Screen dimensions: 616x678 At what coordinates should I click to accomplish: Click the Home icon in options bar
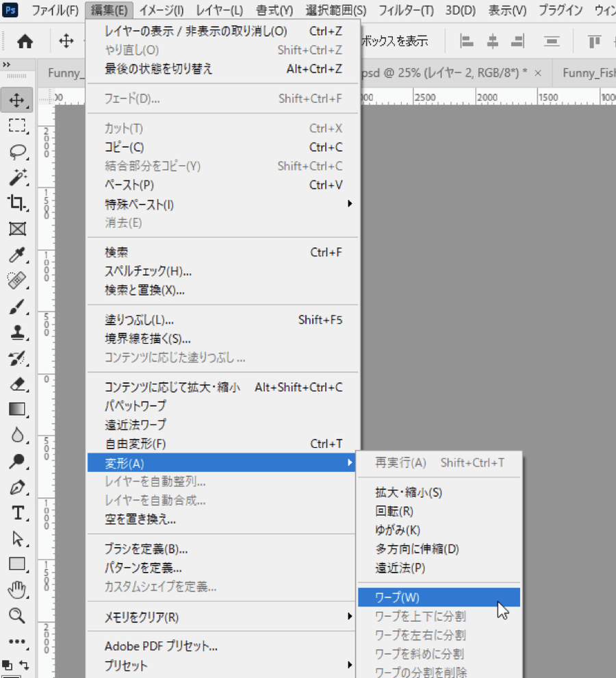pyautogui.click(x=25, y=42)
